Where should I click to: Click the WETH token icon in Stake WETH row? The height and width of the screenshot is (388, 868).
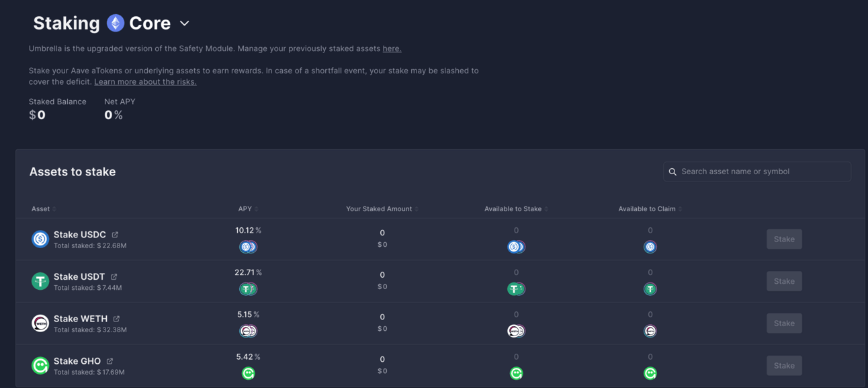point(40,323)
